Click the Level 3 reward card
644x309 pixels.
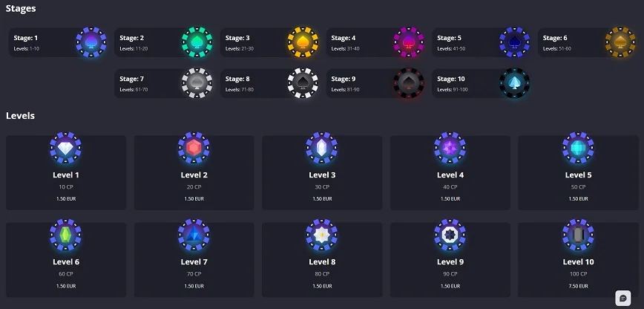(322, 173)
